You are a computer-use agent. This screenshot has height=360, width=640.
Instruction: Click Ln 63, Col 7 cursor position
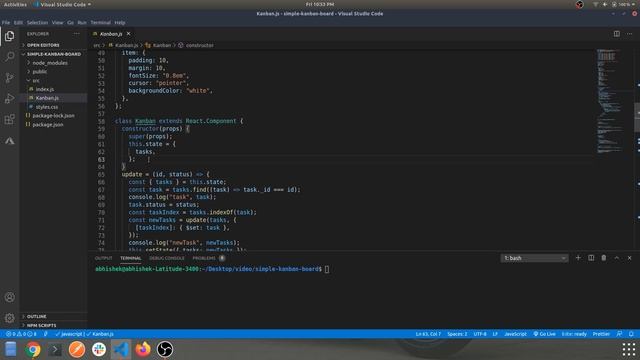pyautogui.click(x=428, y=334)
